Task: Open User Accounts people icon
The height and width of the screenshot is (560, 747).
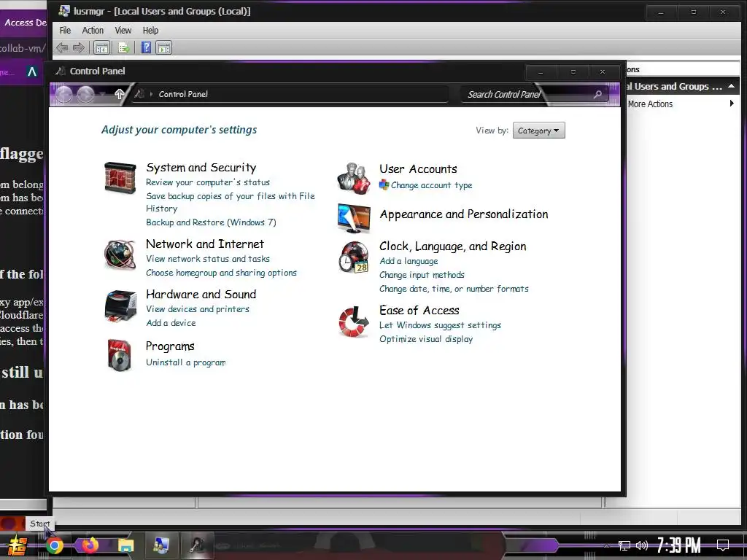Action: pos(354,178)
